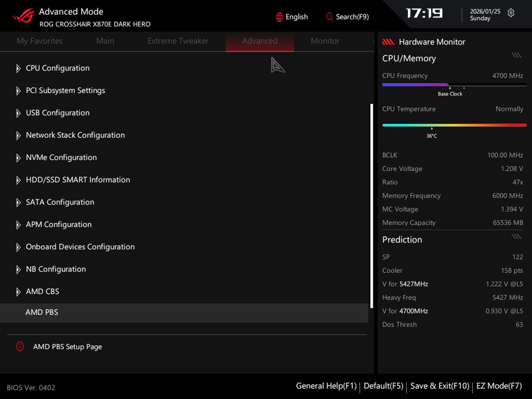
Task: Open settings gear next to date
Action: [511, 13]
